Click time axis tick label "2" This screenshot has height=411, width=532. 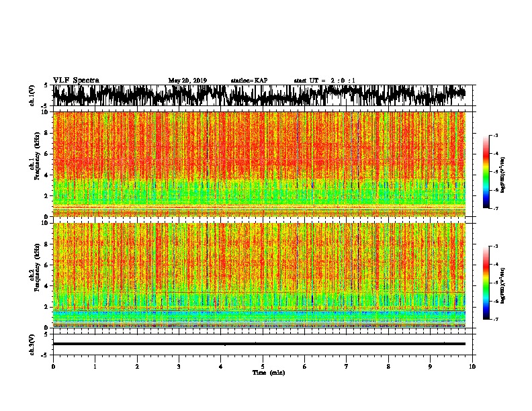[137, 367]
